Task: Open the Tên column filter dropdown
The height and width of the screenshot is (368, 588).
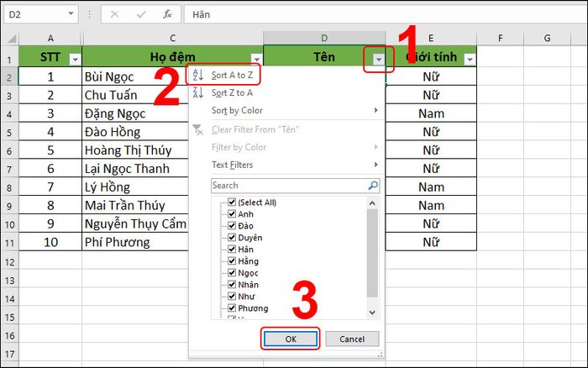Action: pyautogui.click(x=379, y=60)
